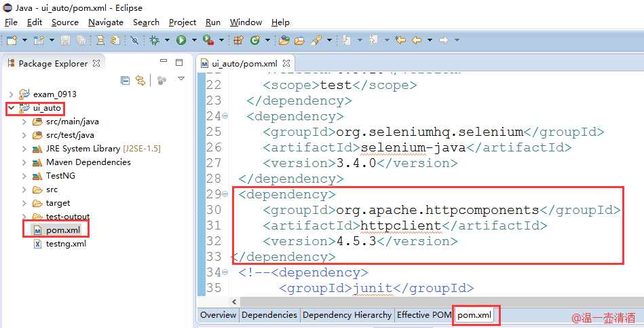This screenshot has width=644, height=328.
Task: Open Package Explorer View Menu triangle
Action: (181, 79)
